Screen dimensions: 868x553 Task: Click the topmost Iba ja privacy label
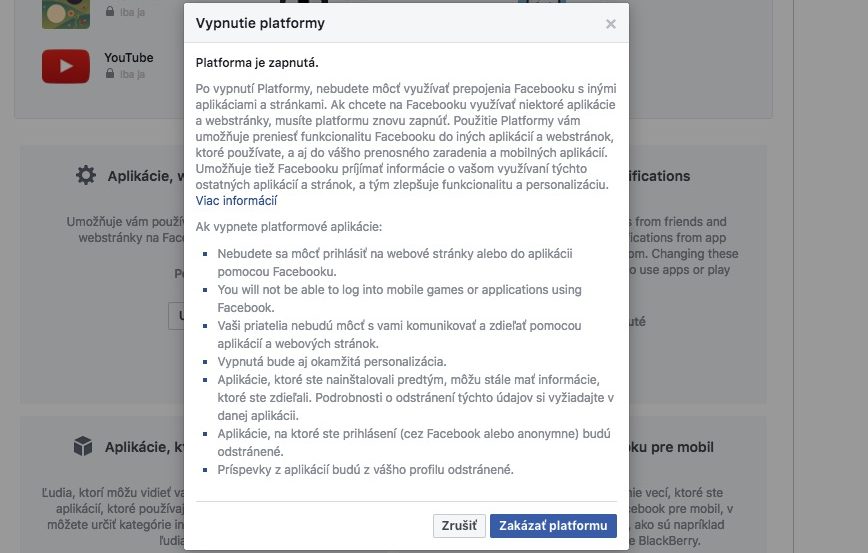[x=132, y=12]
